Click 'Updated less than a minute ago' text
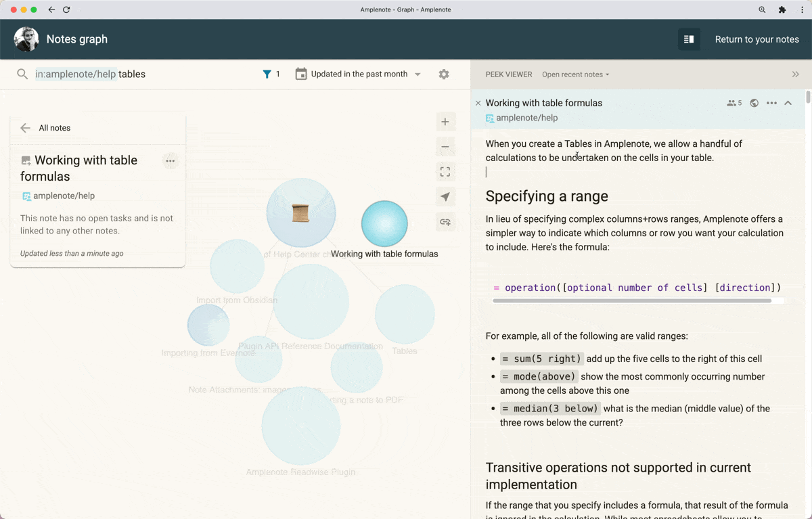 (72, 254)
